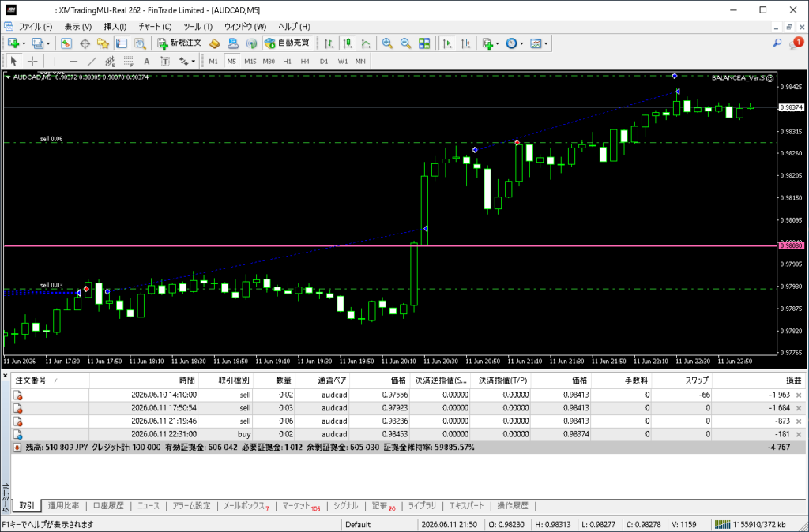Select the crosshair tool
809x532 pixels.
click(32, 62)
